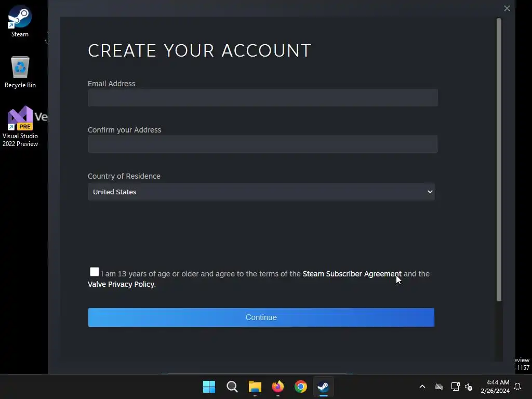This screenshot has width=532, height=399.
Task: Select the Steam taskbar icon
Action: 323,387
